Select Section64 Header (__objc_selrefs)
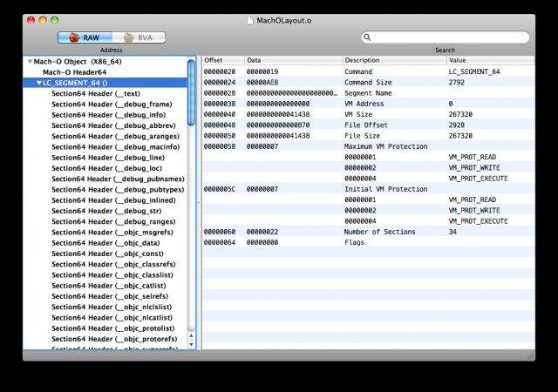 tap(110, 296)
